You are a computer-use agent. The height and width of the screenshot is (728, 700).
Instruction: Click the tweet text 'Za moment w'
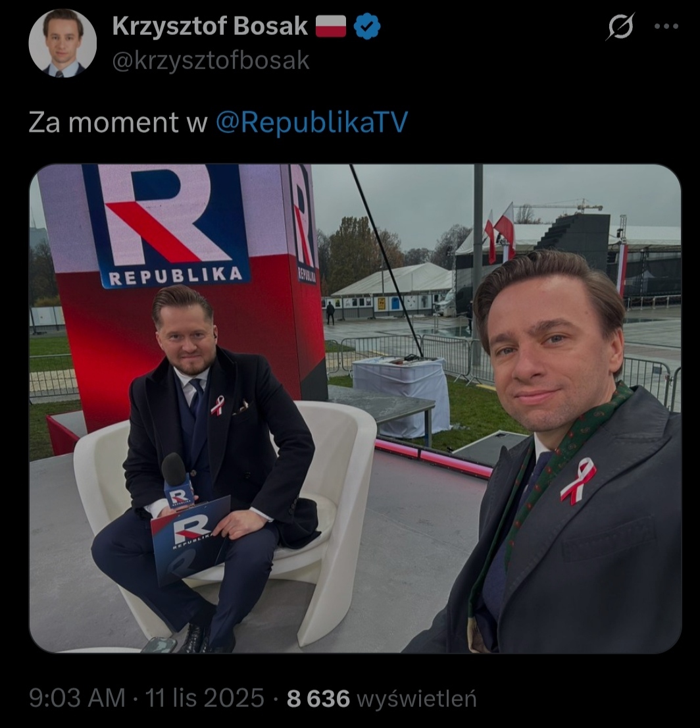[118, 122]
